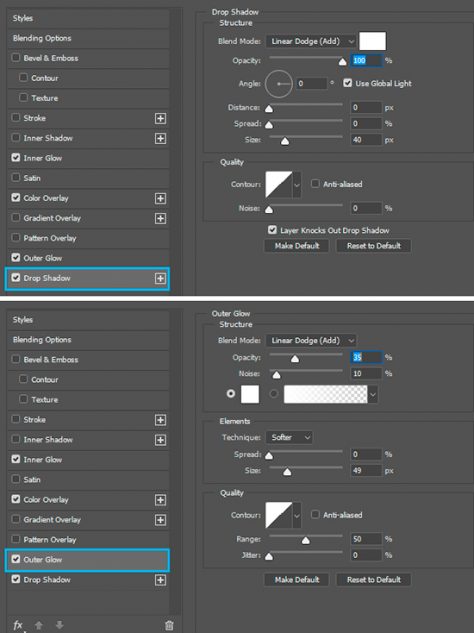This screenshot has width=474, height=633.
Task: Uncheck the Use Global Light checkbox
Action: (x=347, y=83)
